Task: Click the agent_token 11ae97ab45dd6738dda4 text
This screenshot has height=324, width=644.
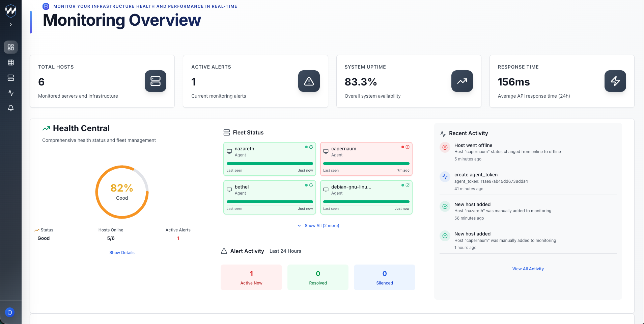Action: [x=491, y=181]
